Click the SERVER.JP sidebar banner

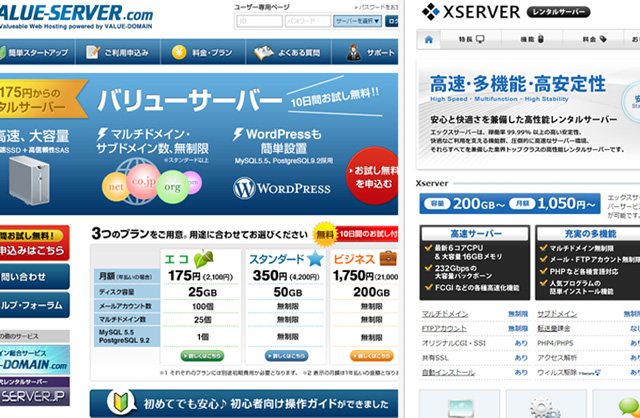pyautogui.click(x=34, y=391)
